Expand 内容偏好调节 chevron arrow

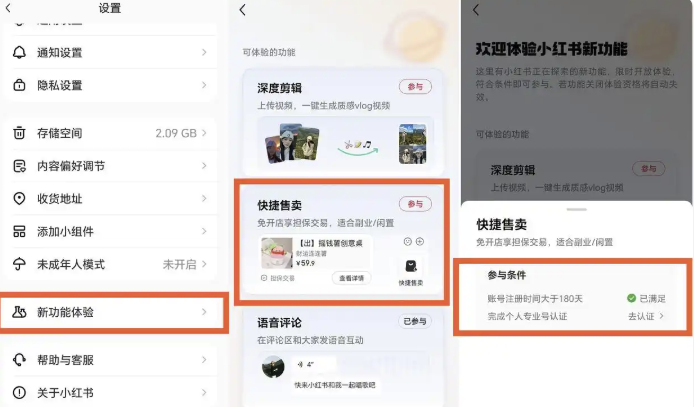204,166
